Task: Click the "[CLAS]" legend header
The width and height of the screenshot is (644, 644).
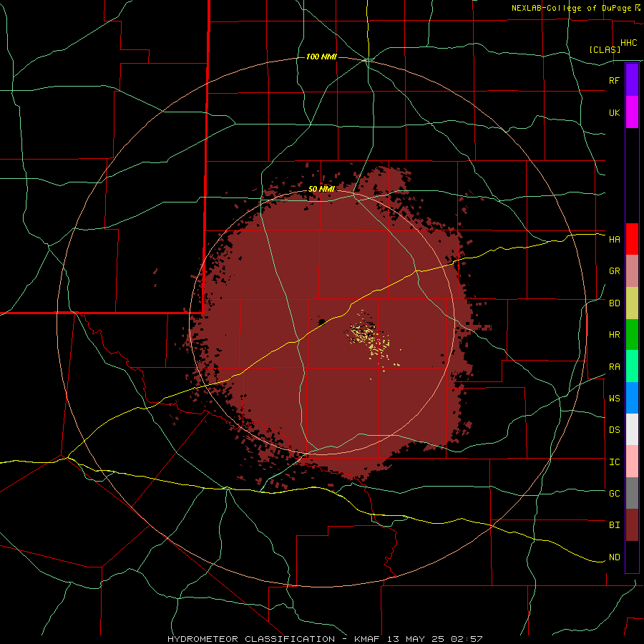Action: (605, 49)
